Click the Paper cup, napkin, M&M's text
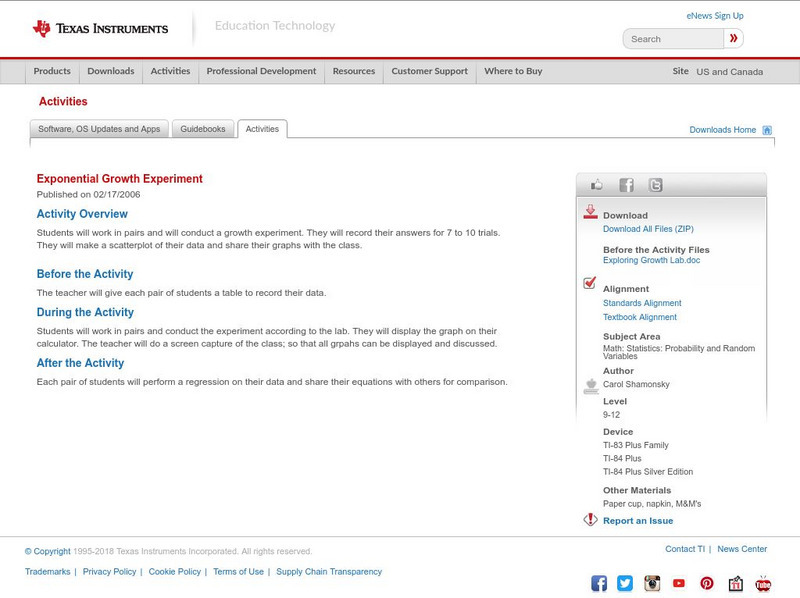The image size is (800, 598). point(652,504)
